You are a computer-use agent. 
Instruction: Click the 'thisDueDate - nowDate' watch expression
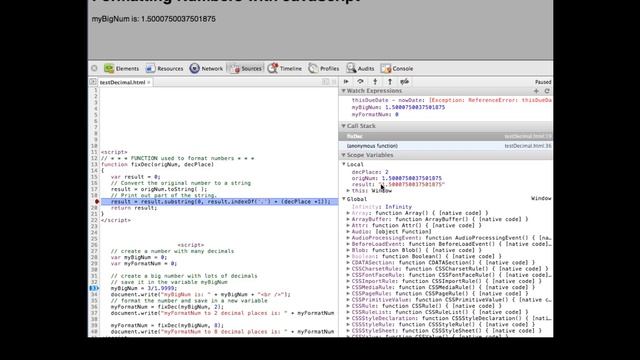tap(452, 100)
